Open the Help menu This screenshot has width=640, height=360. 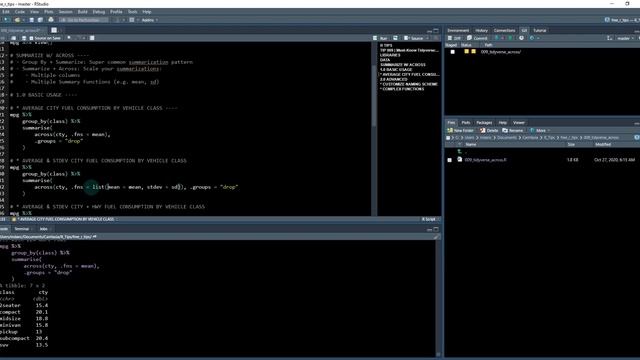tap(147, 12)
